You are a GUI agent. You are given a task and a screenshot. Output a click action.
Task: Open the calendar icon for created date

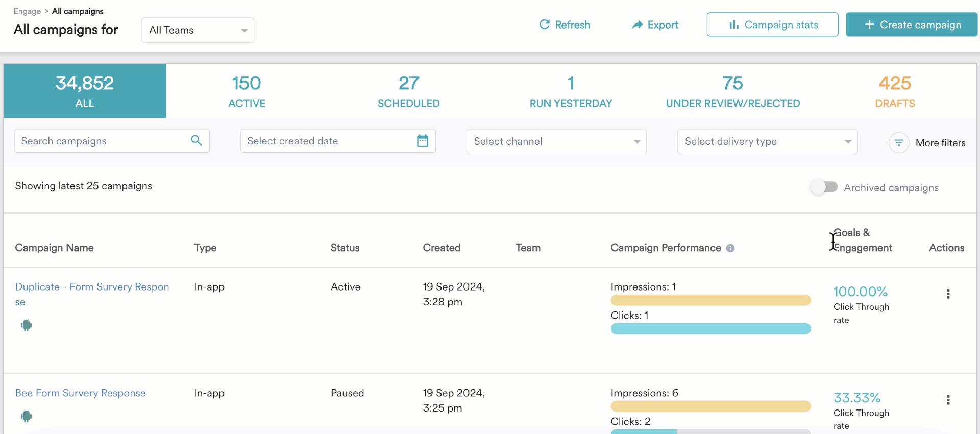tap(422, 141)
